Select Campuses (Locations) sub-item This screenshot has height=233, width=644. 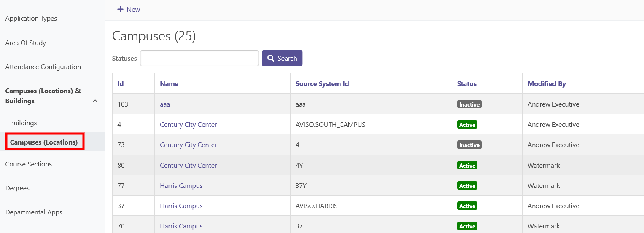[x=44, y=142]
